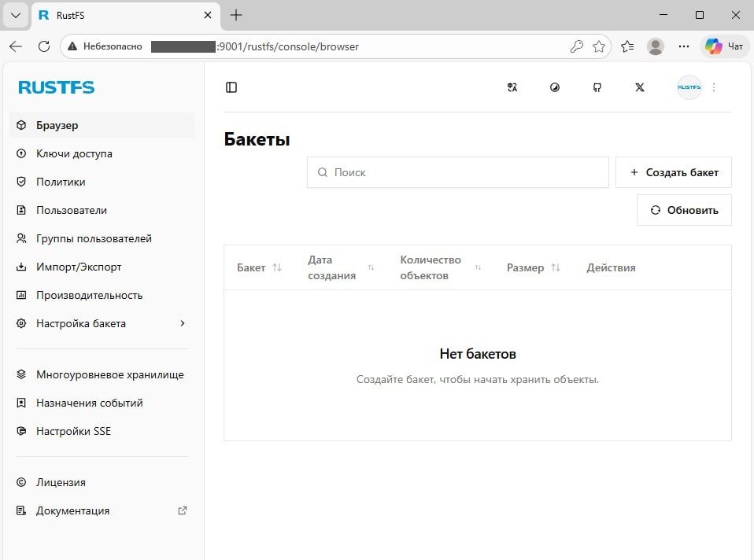Click the Нет бакетов message
Image resolution: width=754 pixels, height=560 pixels.
click(x=478, y=354)
